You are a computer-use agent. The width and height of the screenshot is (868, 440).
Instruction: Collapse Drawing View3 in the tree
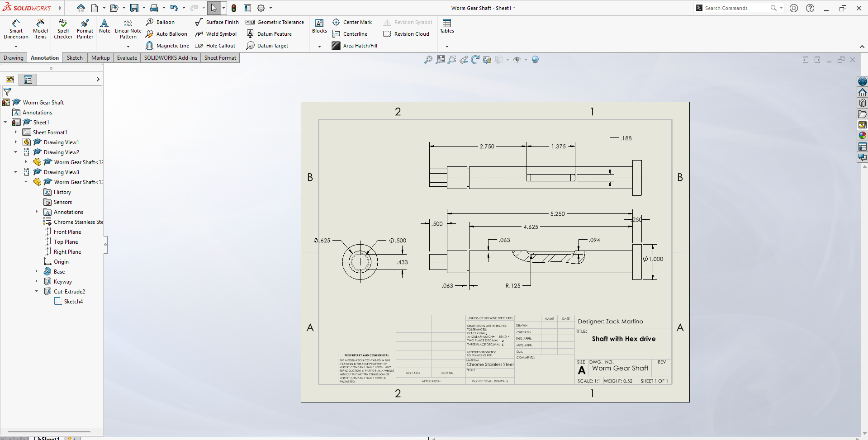point(16,172)
